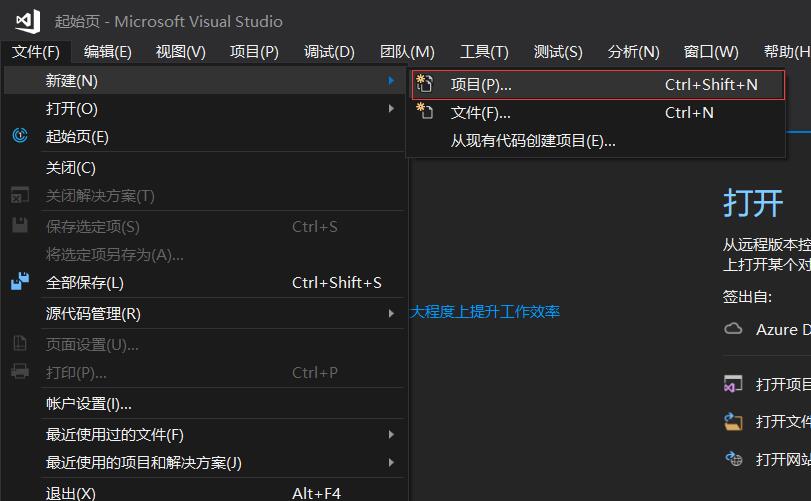Open the 帮助(H) menu
This screenshot has height=501, width=811.
tap(786, 52)
